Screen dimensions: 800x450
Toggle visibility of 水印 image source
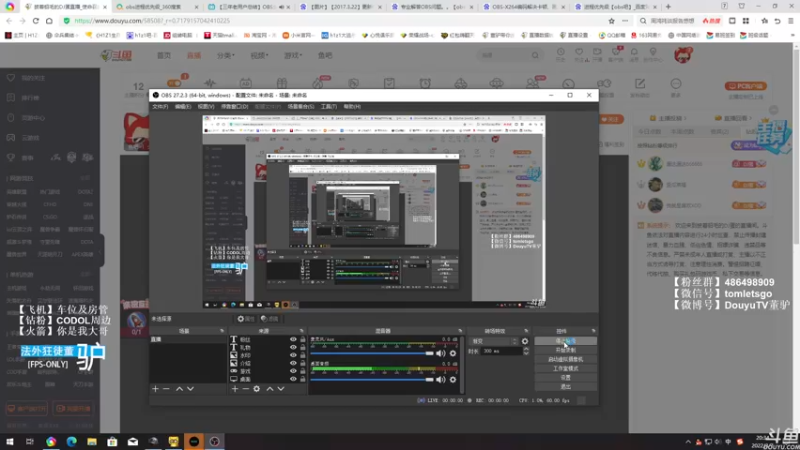293,355
